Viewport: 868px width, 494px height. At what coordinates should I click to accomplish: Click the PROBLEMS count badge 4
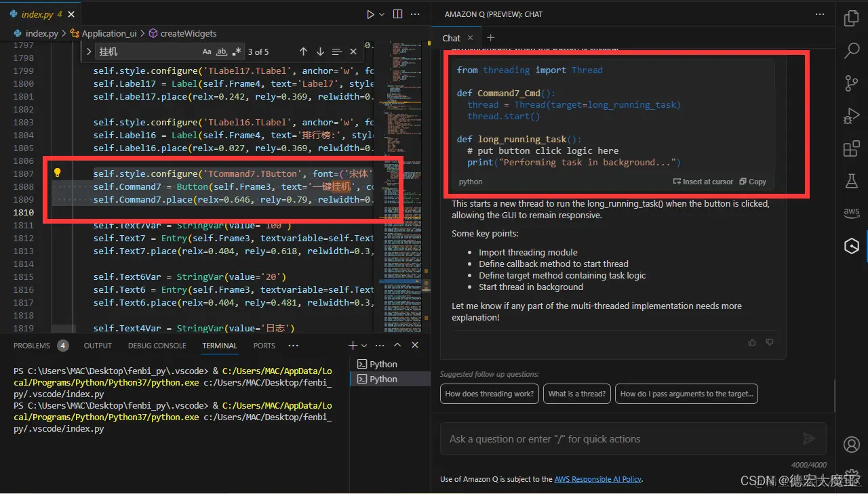pos(63,346)
